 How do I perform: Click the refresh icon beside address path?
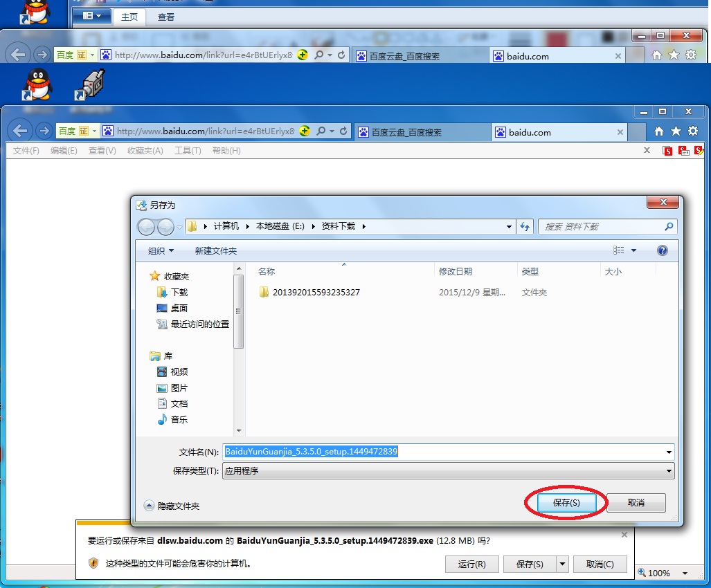point(525,226)
